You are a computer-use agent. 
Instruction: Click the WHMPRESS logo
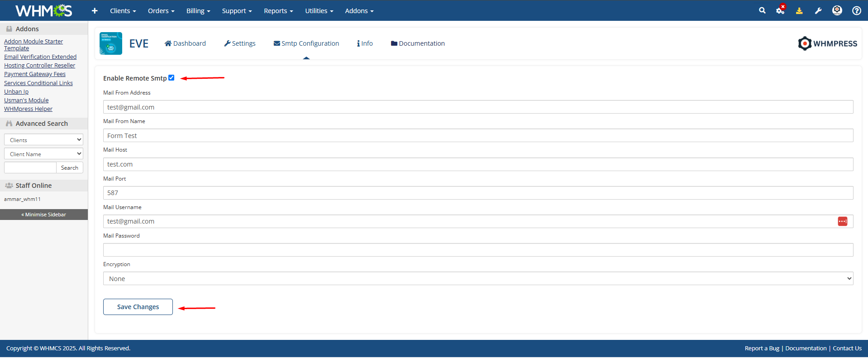coord(828,43)
